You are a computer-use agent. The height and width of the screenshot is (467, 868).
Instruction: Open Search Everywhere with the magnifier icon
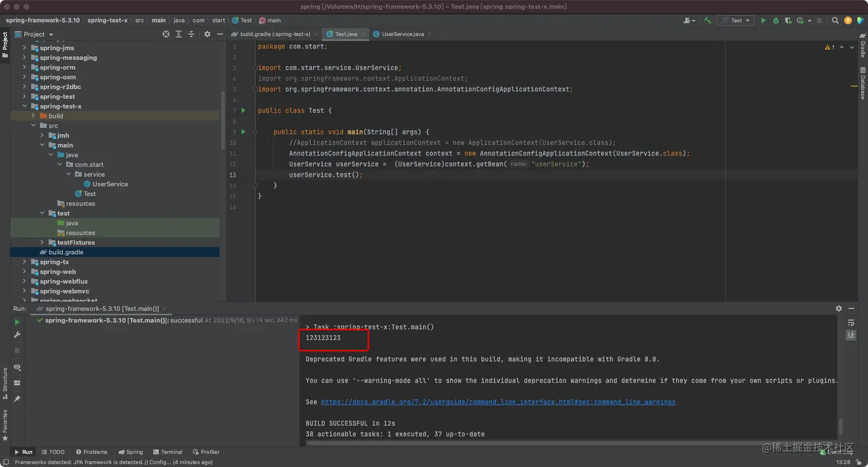835,21
